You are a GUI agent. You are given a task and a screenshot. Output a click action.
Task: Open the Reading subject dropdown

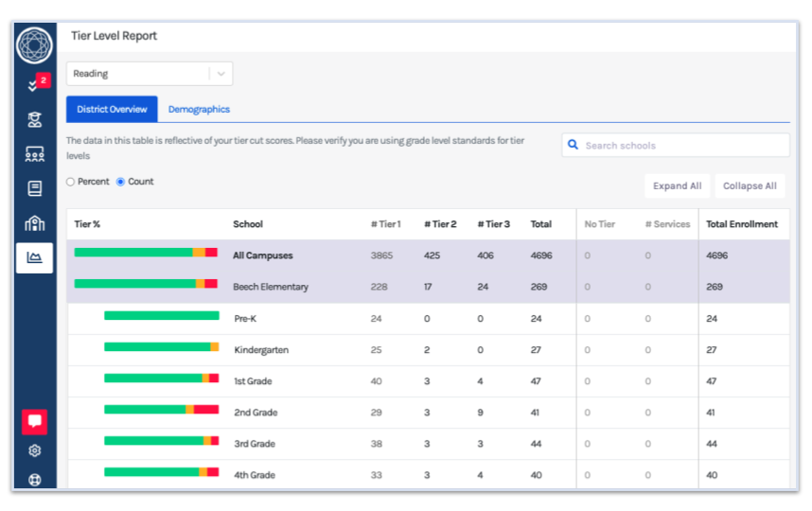tap(149, 74)
